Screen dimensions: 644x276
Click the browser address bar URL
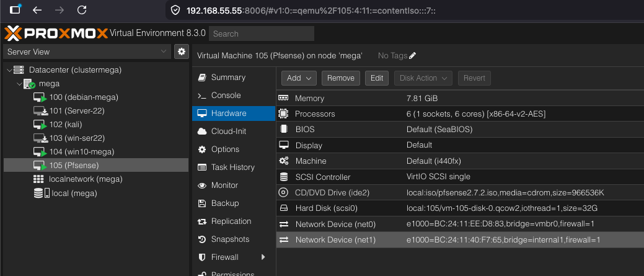pos(311,11)
